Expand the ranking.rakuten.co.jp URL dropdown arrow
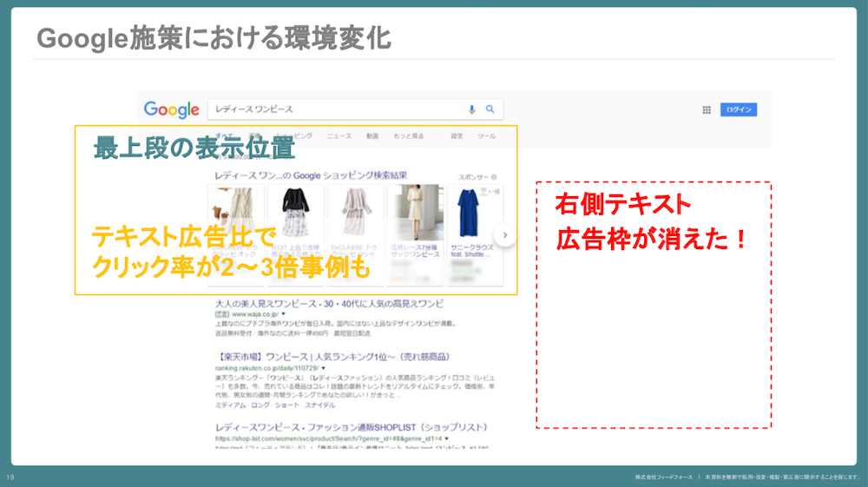868x487 pixels. click(323, 368)
